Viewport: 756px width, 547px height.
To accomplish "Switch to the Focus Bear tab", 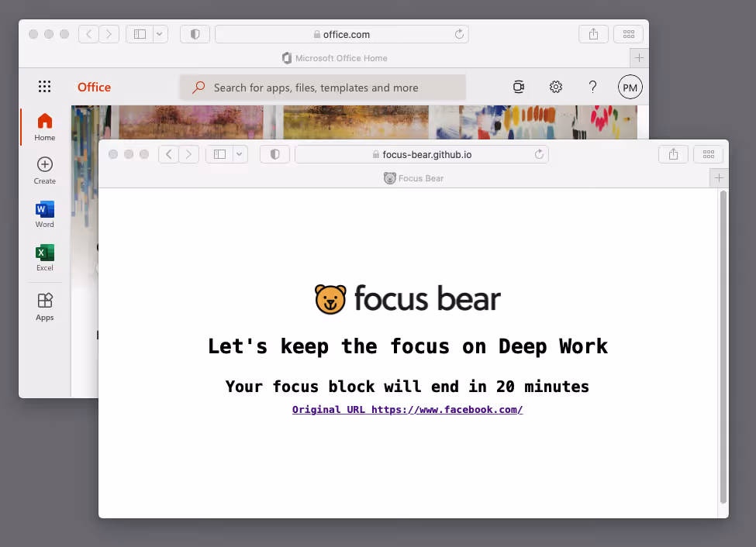I will tap(413, 178).
